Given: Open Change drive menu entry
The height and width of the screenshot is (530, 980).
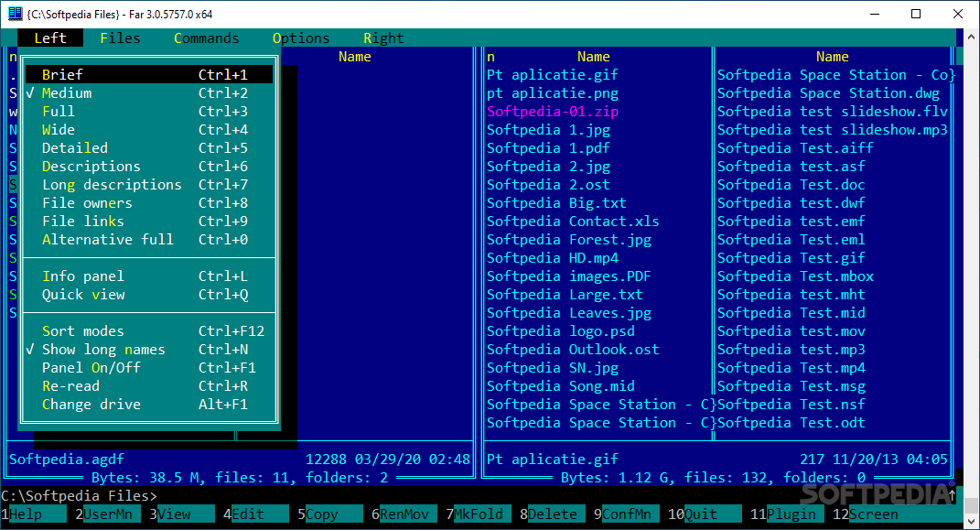Looking at the screenshot, I should tap(149, 405).
